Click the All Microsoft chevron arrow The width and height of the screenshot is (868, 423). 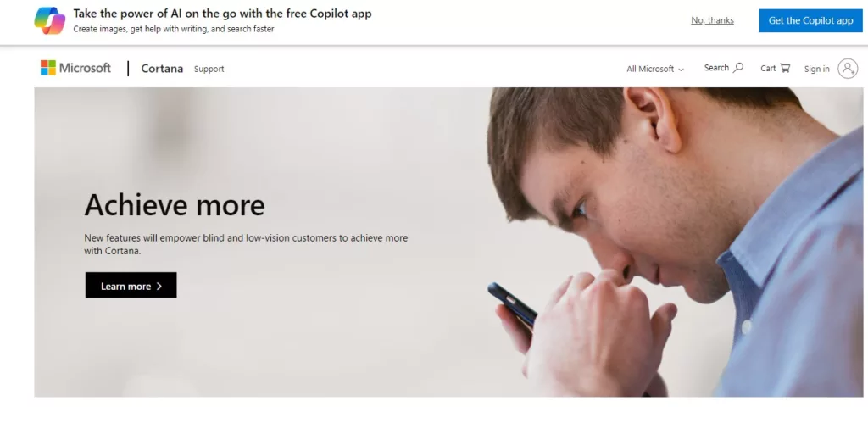click(681, 70)
